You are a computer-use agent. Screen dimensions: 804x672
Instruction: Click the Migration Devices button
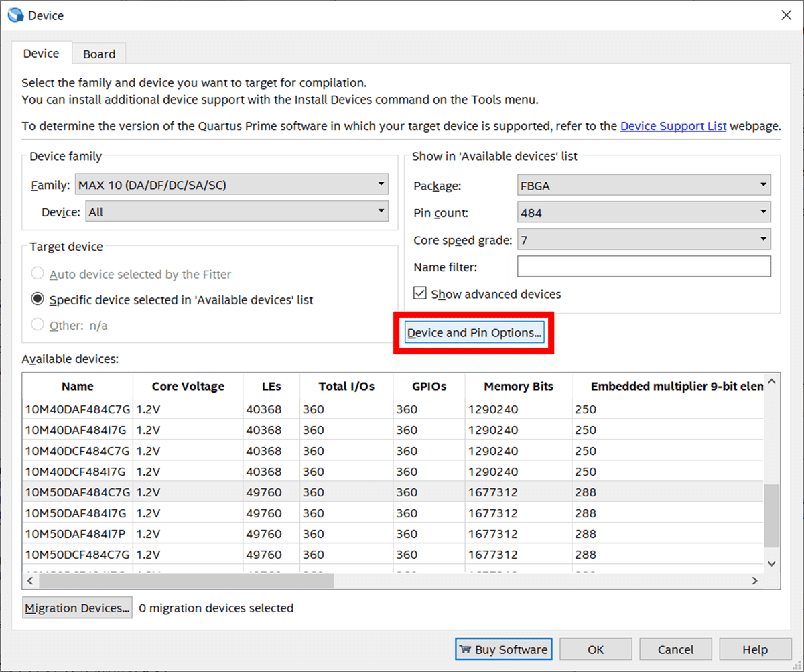pos(77,608)
